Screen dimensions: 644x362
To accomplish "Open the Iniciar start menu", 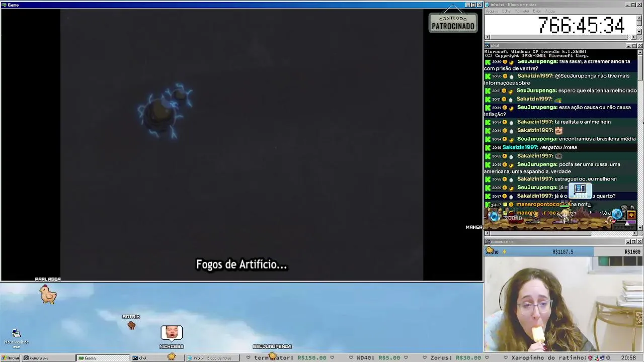I will (x=11, y=358).
